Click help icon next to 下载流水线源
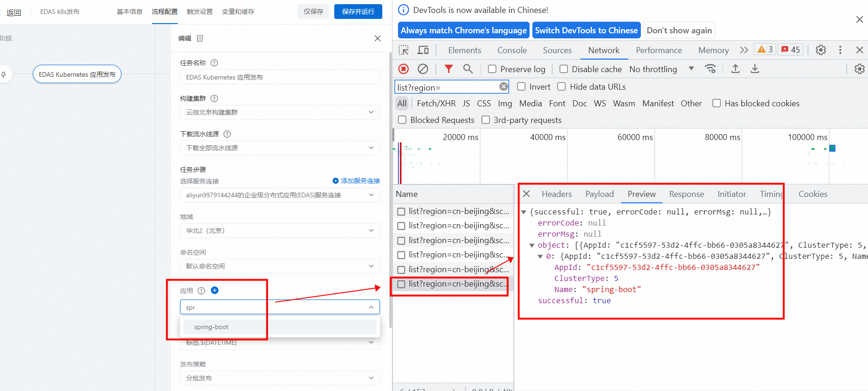The width and height of the screenshot is (868, 391). (x=227, y=134)
